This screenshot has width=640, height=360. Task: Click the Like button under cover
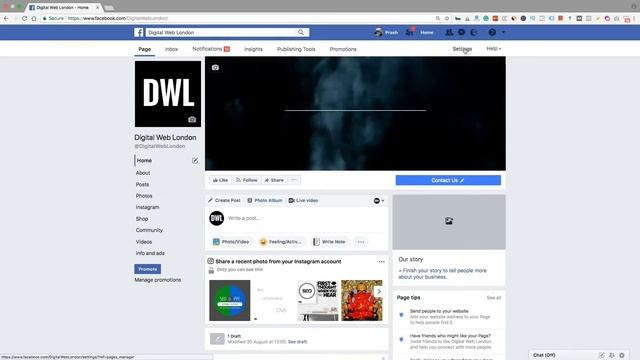pos(220,180)
